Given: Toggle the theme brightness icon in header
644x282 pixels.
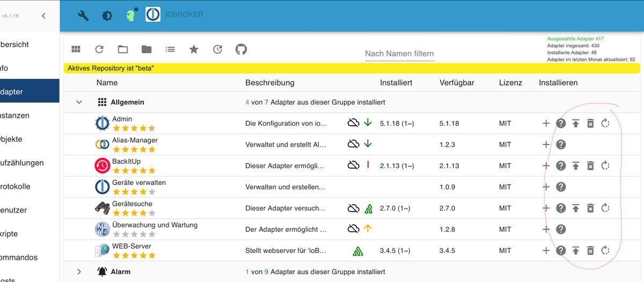Looking at the screenshot, I should [107, 16].
